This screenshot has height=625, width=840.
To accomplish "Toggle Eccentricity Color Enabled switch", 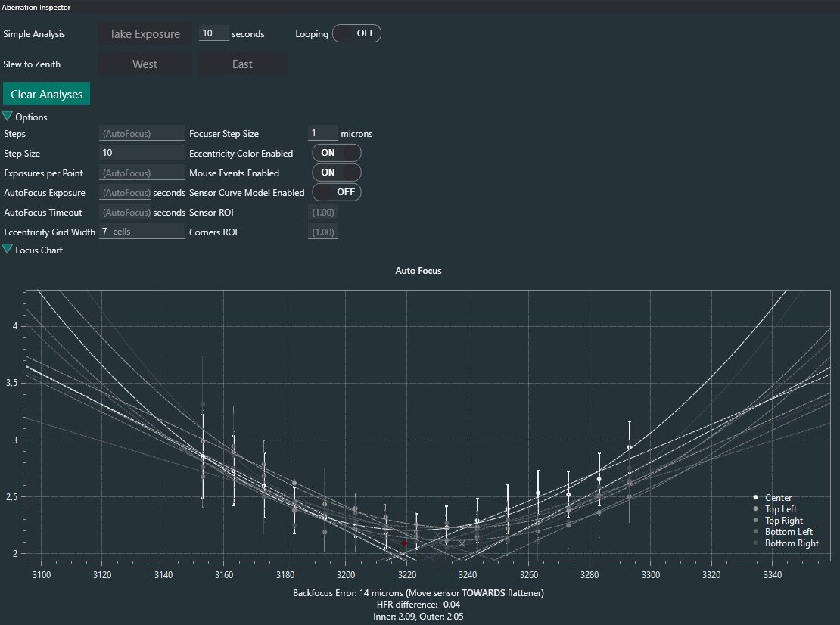I will 337,153.
